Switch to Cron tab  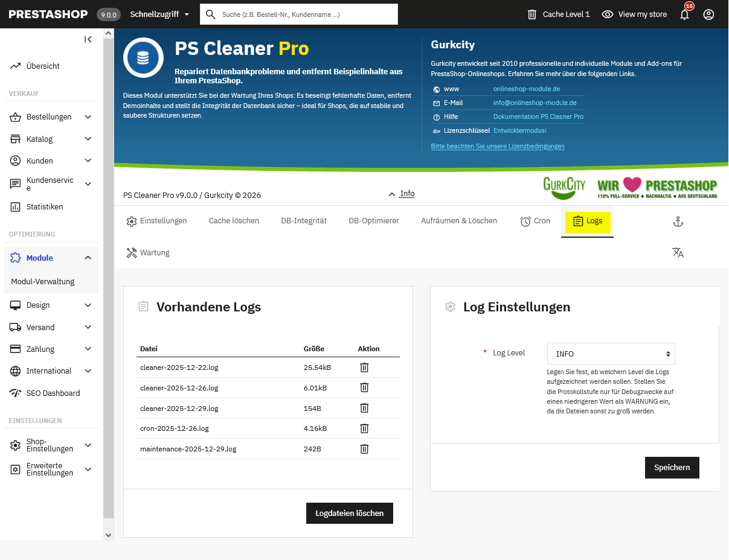535,221
